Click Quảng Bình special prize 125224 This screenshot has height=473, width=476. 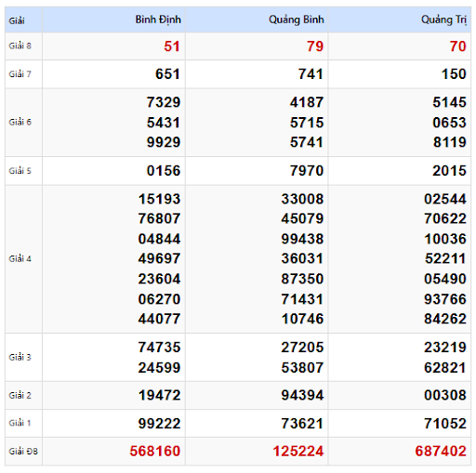[x=298, y=451]
